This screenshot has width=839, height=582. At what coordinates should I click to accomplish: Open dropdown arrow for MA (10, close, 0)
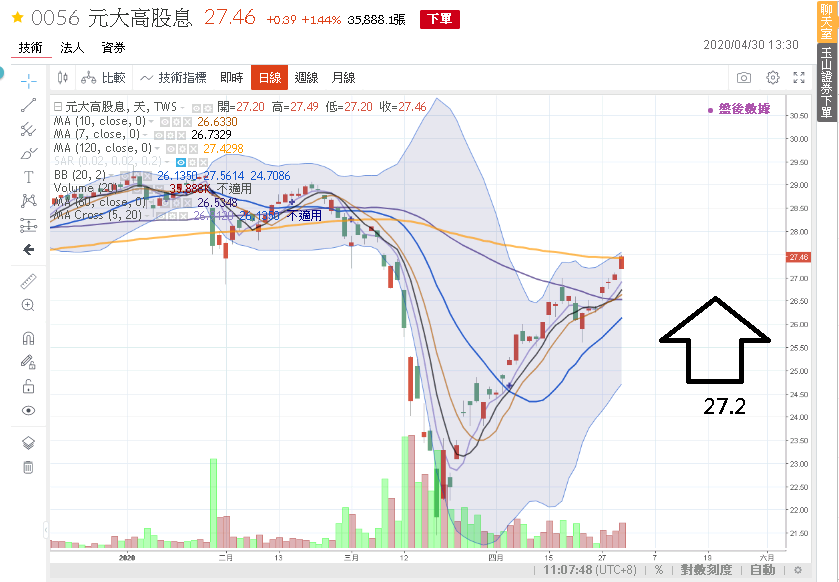point(151,121)
